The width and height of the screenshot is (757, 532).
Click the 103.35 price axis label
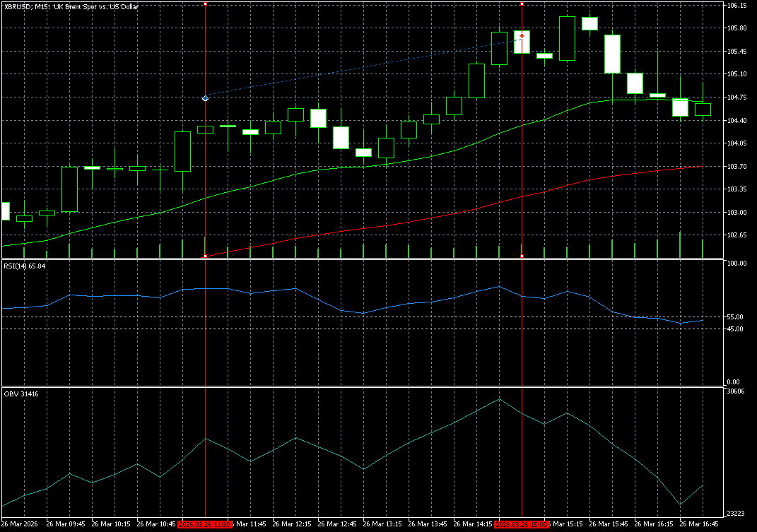tap(737, 189)
